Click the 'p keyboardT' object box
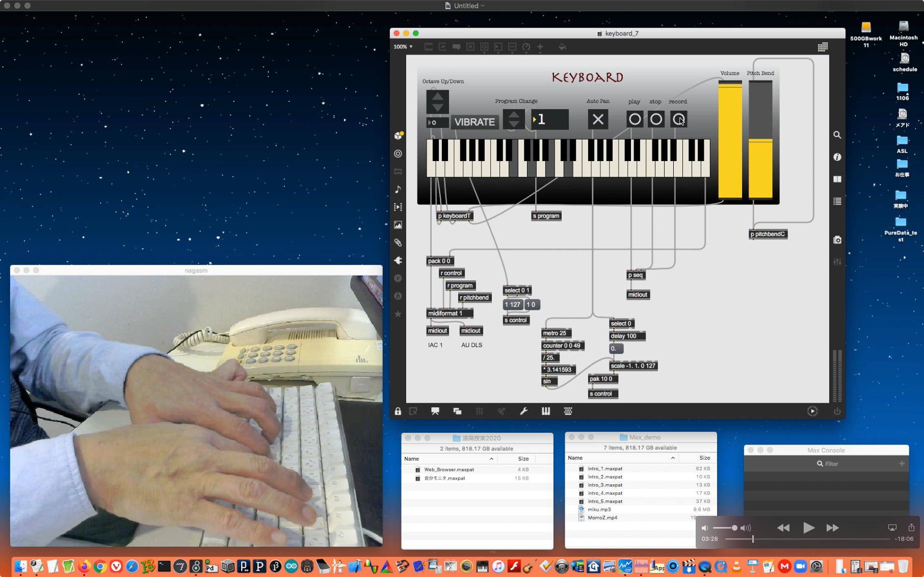 [455, 216]
